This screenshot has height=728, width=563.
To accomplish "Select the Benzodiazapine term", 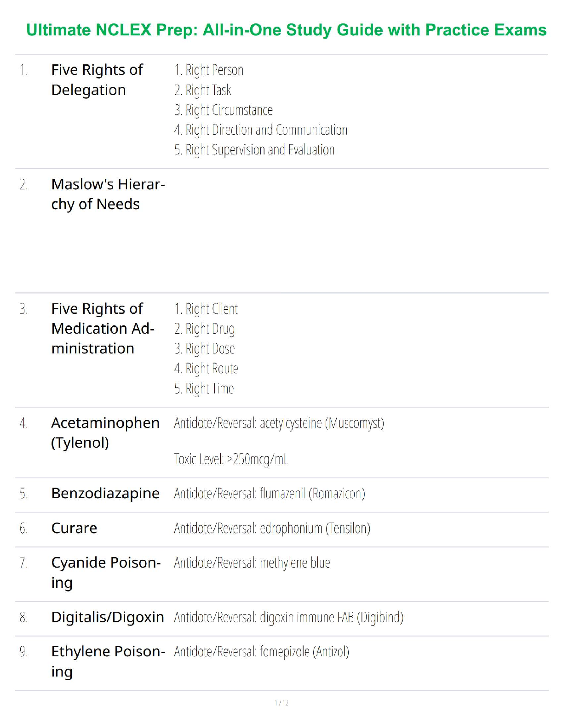I will [x=105, y=493].
